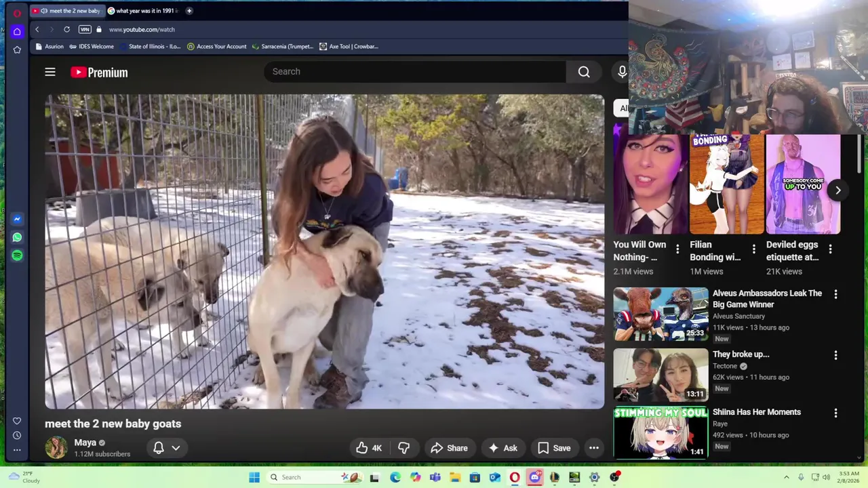868x488 pixels.
Task: Launch Microsoft Edge from the taskbar
Action: tap(395, 477)
